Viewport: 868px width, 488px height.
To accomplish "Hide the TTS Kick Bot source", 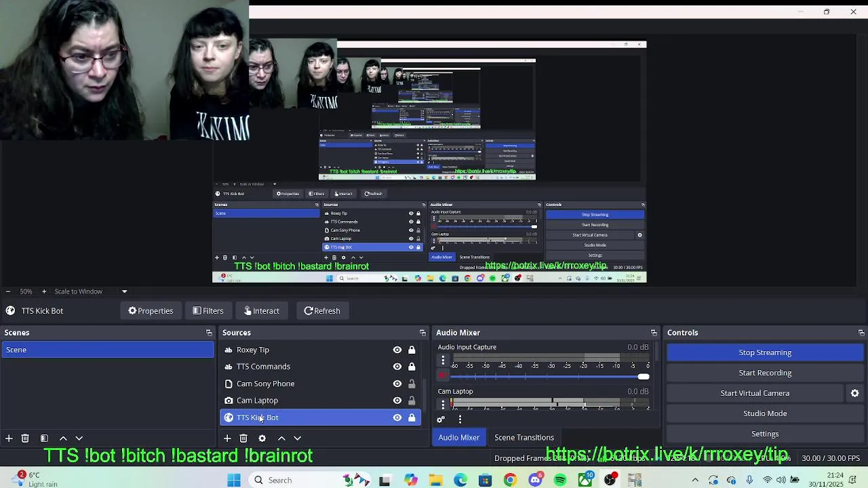I will pyautogui.click(x=397, y=418).
